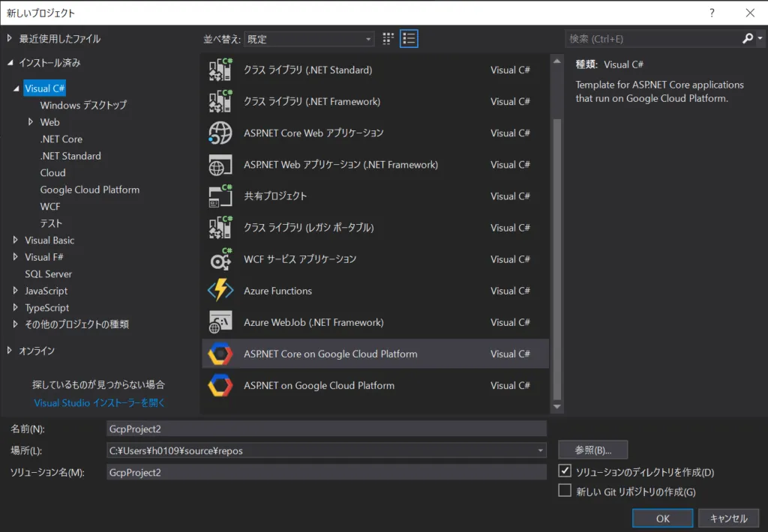768x532 pixels.
Task: Collapse the Visual C# tree node
Action: click(16, 88)
